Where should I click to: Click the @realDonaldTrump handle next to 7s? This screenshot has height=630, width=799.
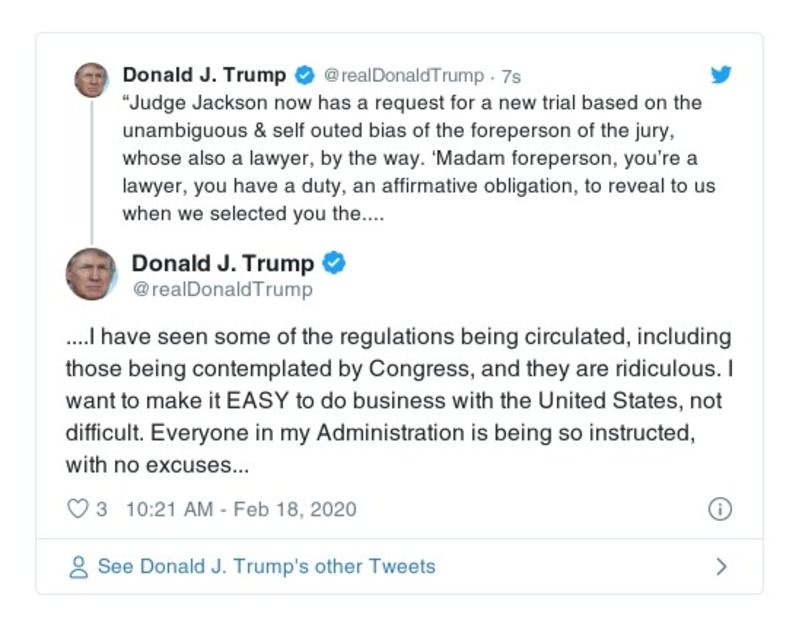click(405, 76)
